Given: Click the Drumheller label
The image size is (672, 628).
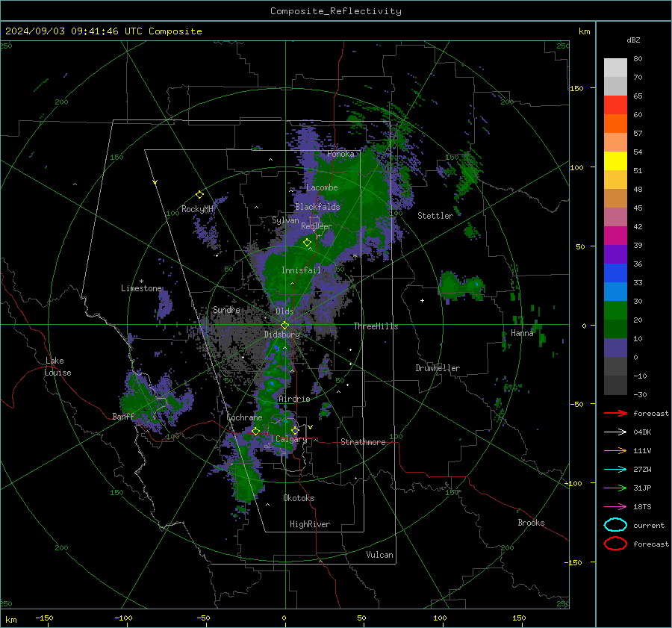Looking at the screenshot, I should (438, 368).
